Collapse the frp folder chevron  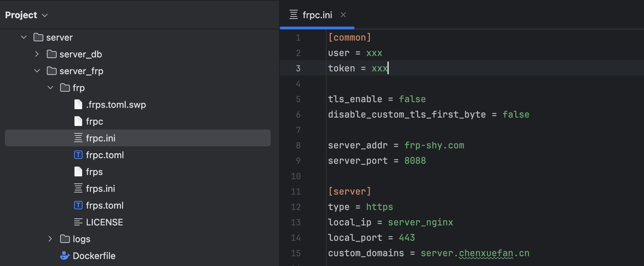(x=50, y=88)
